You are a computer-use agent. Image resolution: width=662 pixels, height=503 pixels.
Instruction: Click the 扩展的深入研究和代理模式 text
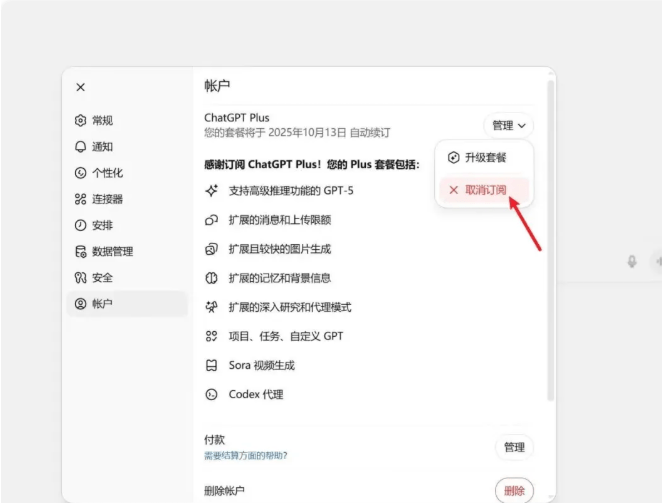pyautogui.click(x=290, y=307)
